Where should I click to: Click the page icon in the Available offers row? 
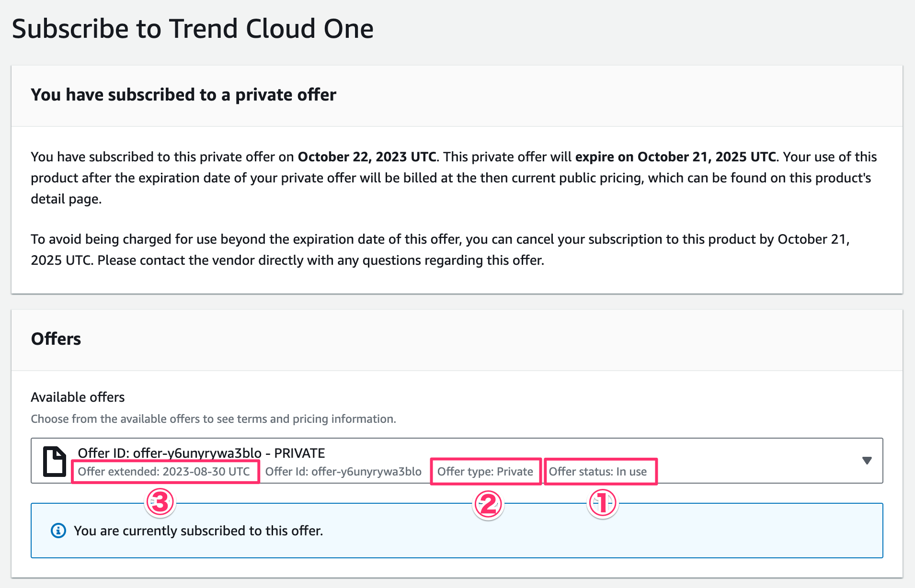[54, 461]
